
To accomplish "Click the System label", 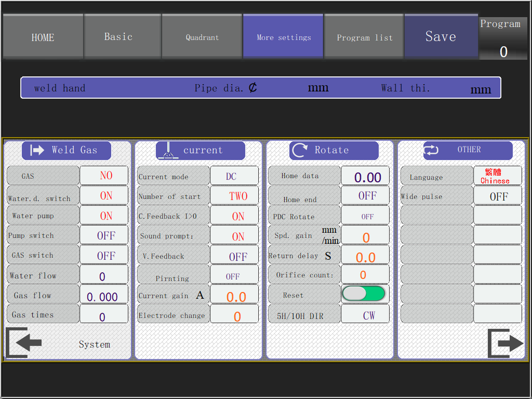I will pyautogui.click(x=94, y=344).
